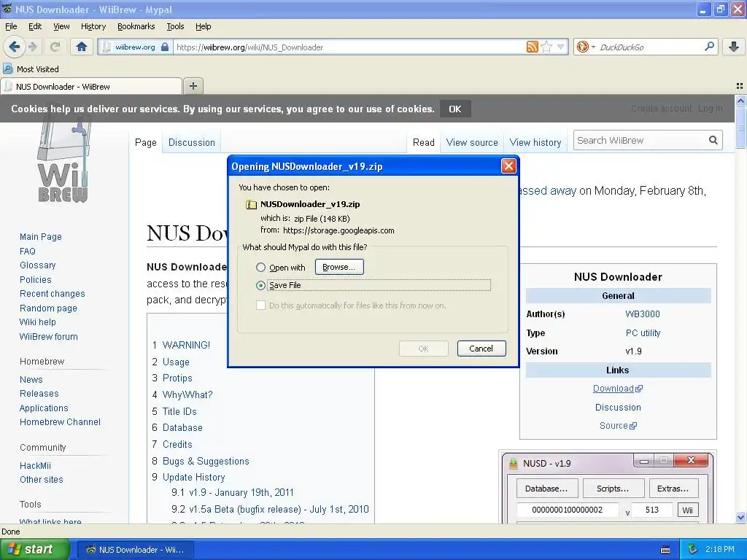Click the keyboard icon in system tray

click(665, 550)
